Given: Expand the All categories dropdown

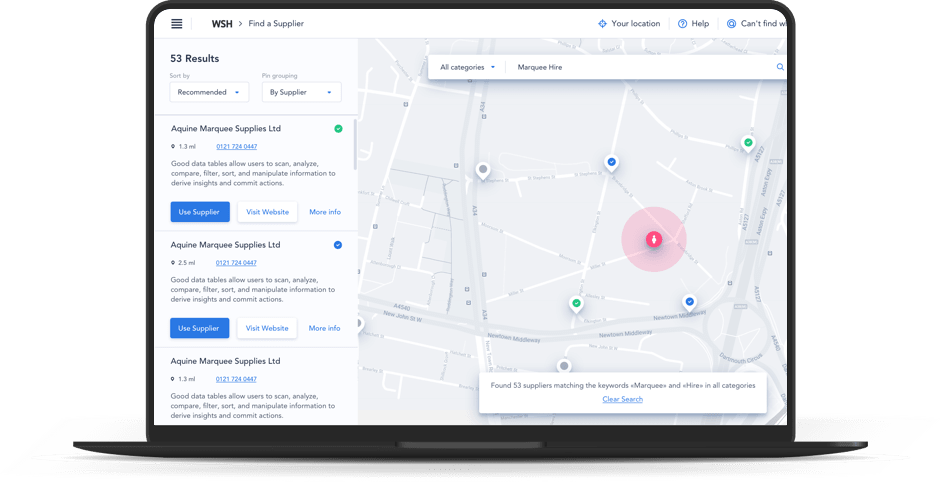Looking at the screenshot, I should (468, 67).
